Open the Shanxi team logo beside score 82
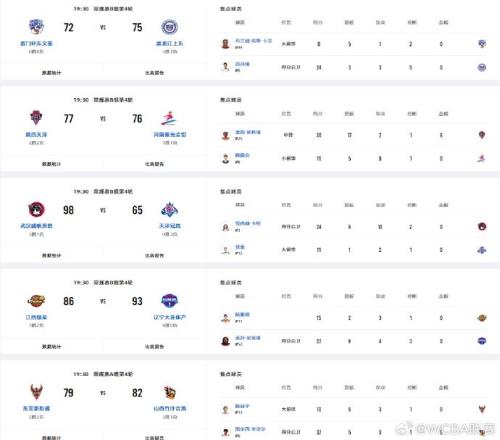Screen dimensions: 500x440 pos(170,392)
